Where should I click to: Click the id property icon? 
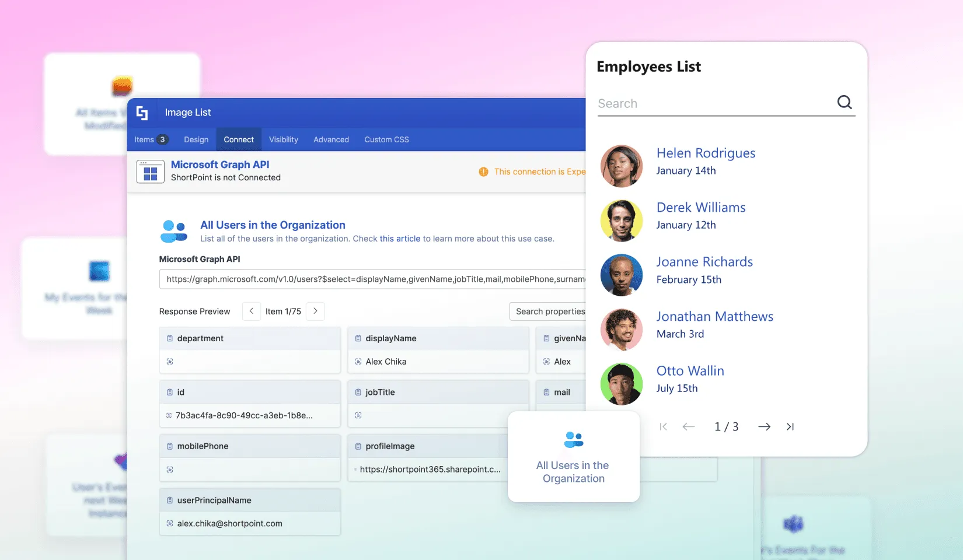coord(170,393)
